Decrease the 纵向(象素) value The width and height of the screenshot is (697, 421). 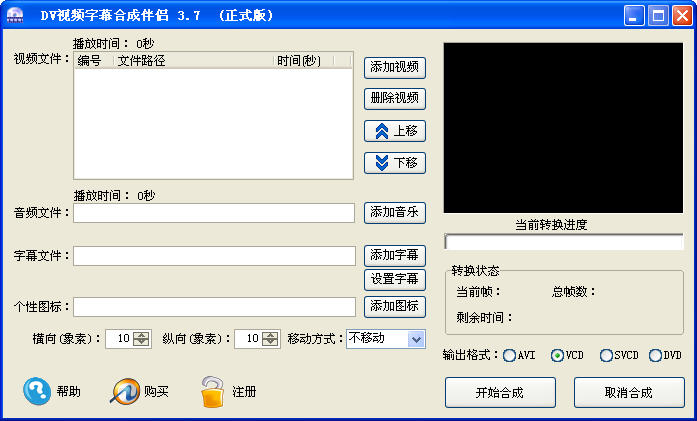(270, 343)
